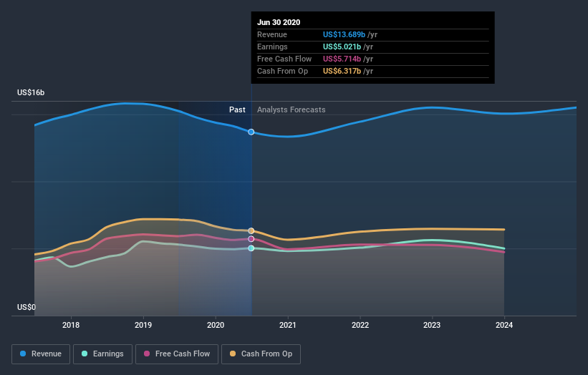The image size is (588, 375).
Task: Click the Analysts Forecasts label
Action: click(x=291, y=109)
